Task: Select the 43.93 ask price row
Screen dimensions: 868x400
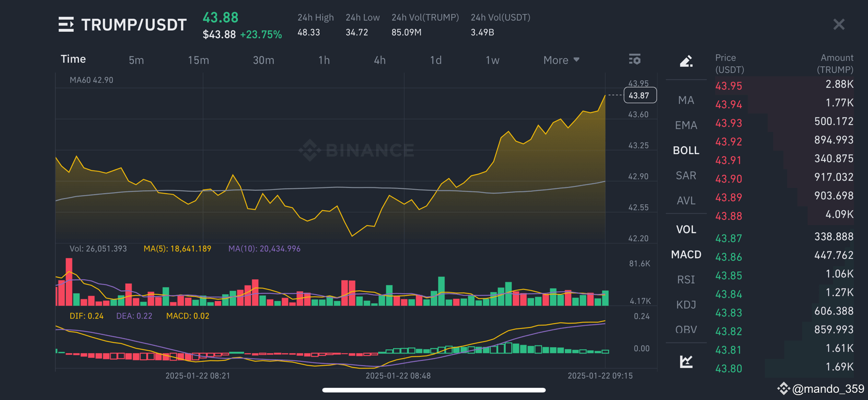Action: (x=784, y=123)
